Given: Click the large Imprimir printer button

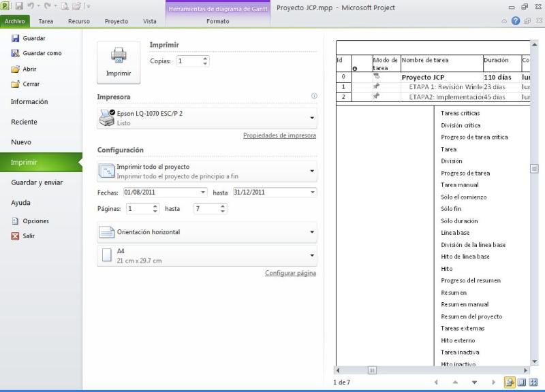Looking at the screenshot, I should point(119,61).
